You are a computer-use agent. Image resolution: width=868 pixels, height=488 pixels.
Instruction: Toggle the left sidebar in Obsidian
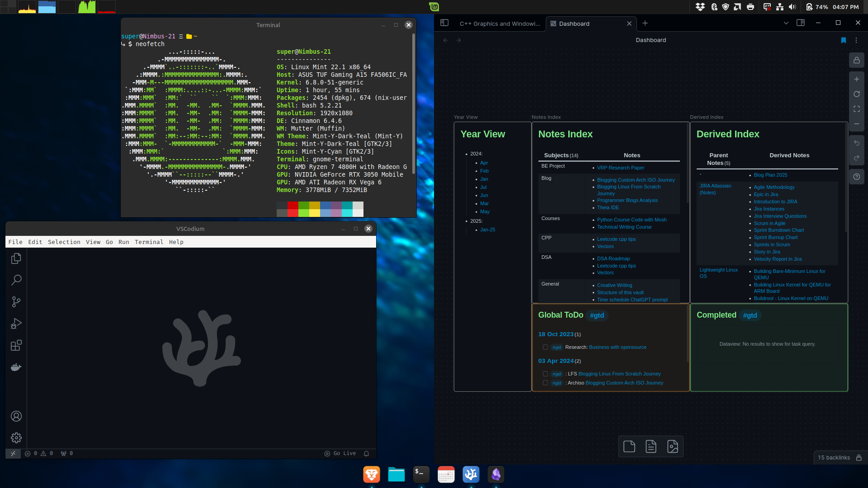click(444, 23)
